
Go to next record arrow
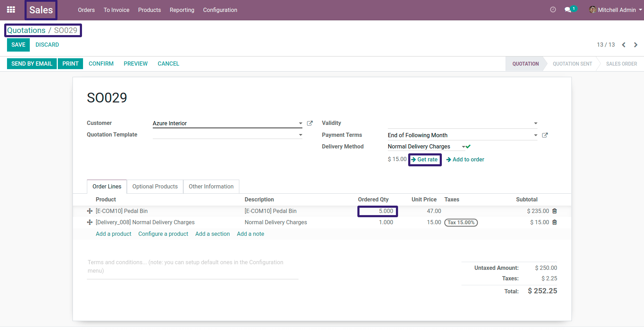click(636, 45)
